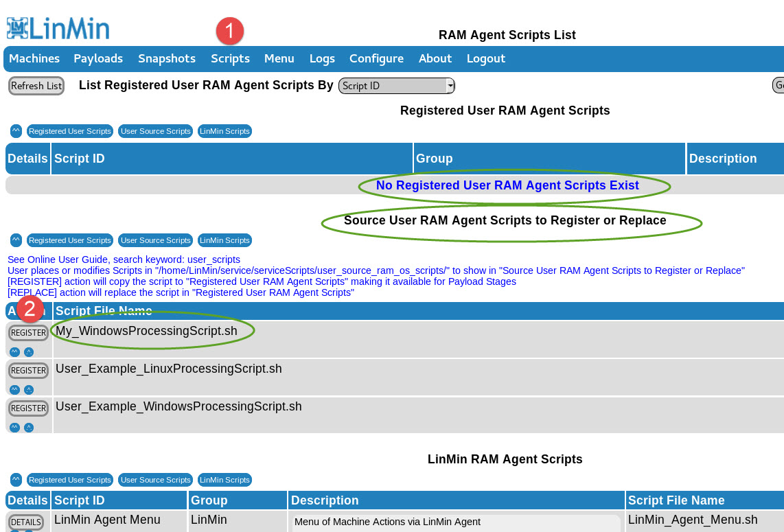
Task: Open the Configure menu
Action: 376,59
